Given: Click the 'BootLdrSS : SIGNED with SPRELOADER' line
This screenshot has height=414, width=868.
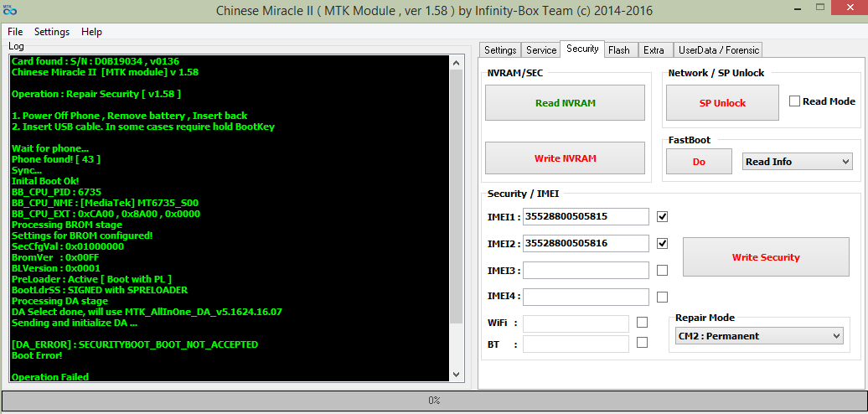Looking at the screenshot, I should pos(100,290).
